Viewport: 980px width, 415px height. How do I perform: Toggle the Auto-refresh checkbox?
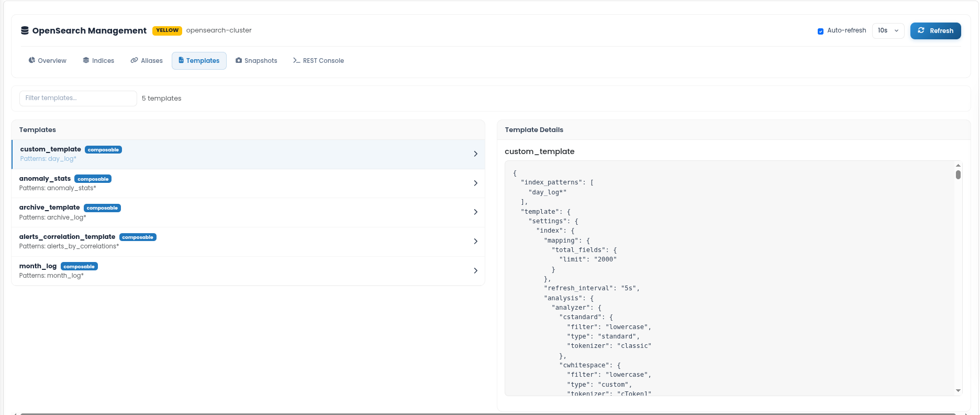click(820, 31)
